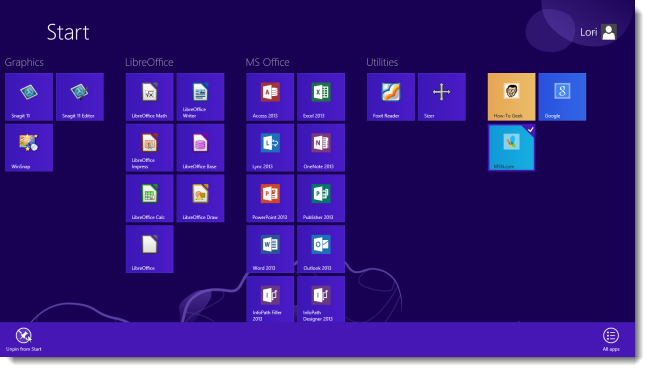Open Lync 2013 tile

[x=270, y=148]
